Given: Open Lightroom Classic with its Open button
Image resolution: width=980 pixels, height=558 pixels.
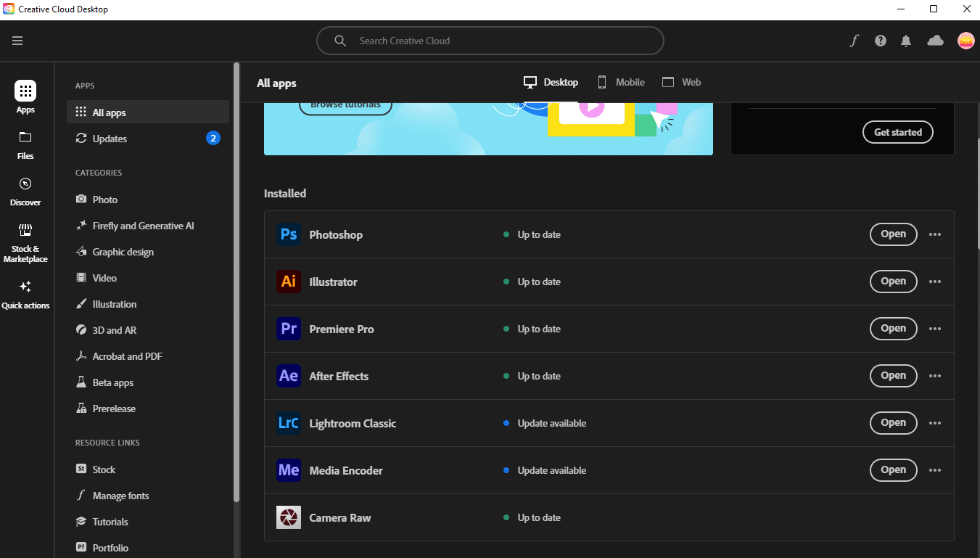Looking at the screenshot, I should 894,423.
